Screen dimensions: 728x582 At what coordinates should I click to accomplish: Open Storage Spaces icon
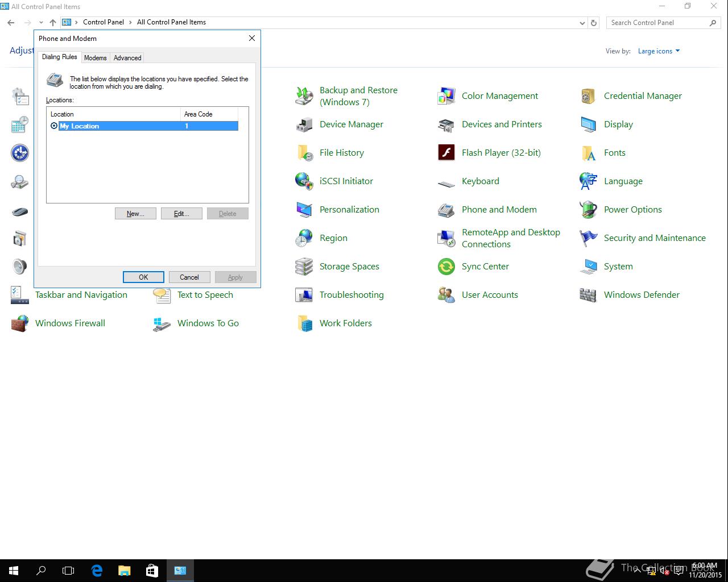point(304,267)
